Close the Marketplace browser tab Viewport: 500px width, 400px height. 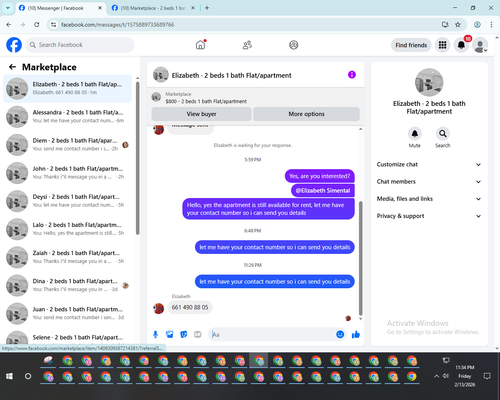[x=193, y=8]
